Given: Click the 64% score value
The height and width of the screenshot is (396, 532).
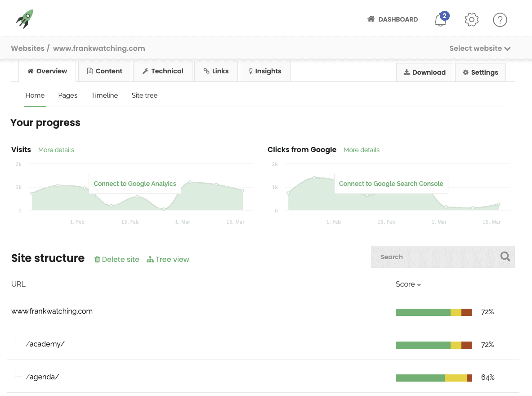Looking at the screenshot, I should coord(487,377).
